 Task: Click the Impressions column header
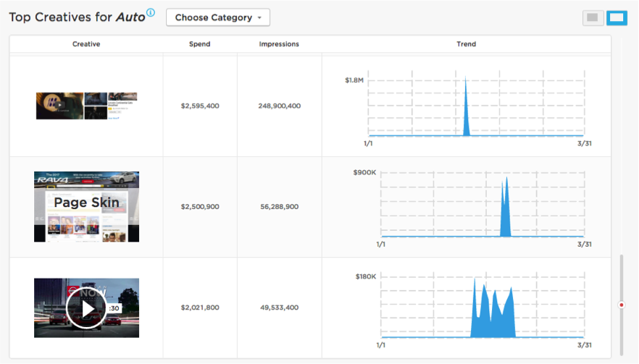click(279, 44)
